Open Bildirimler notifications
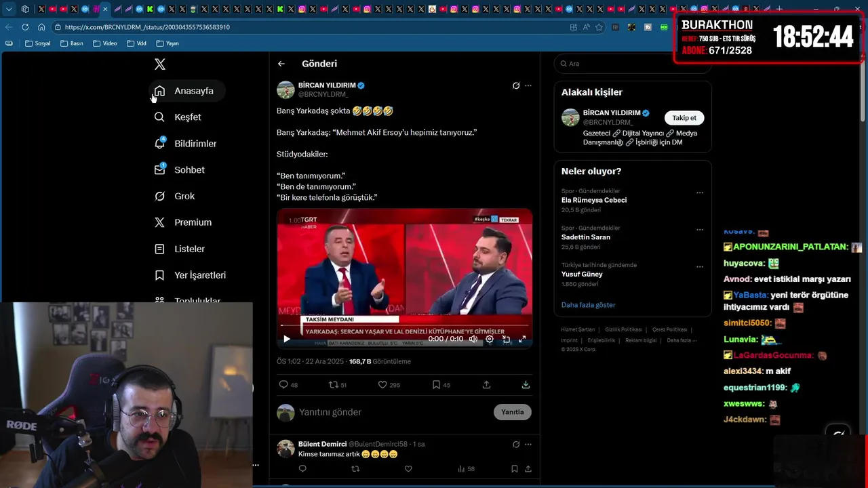The width and height of the screenshot is (868, 488). click(x=186, y=144)
